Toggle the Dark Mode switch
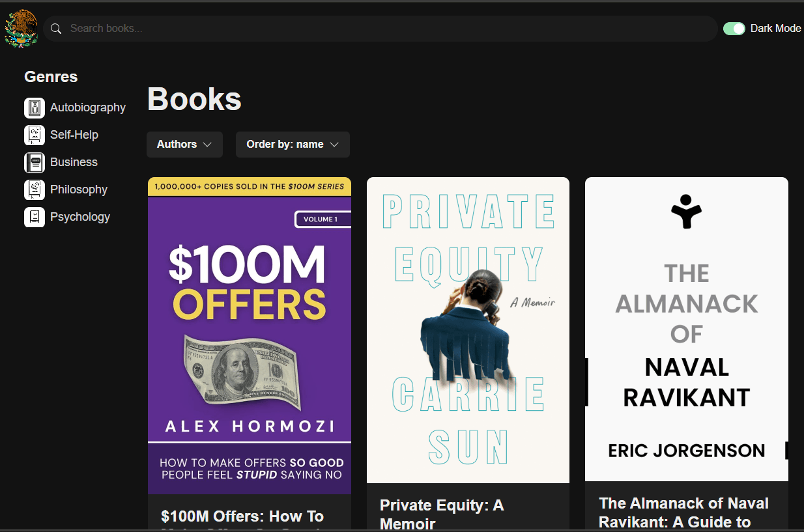 coord(734,29)
